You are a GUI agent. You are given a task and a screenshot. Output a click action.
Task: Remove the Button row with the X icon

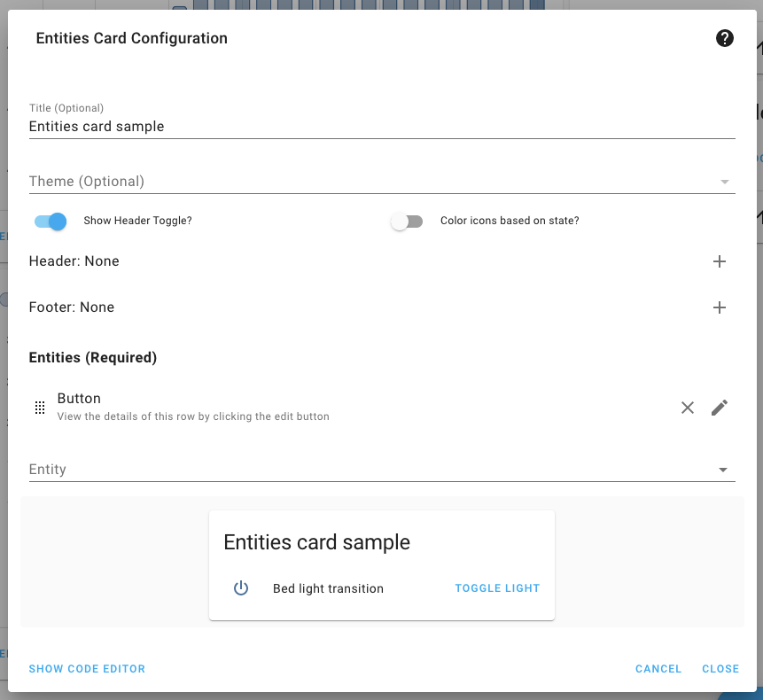[x=688, y=408]
